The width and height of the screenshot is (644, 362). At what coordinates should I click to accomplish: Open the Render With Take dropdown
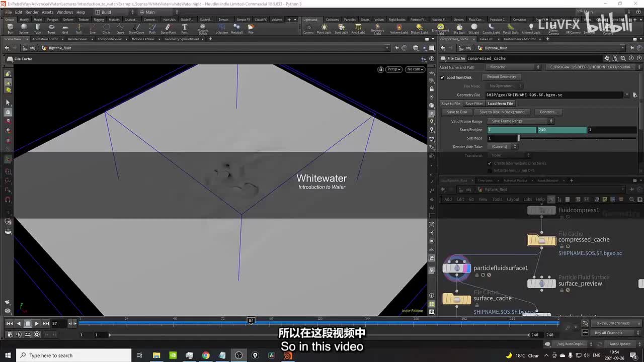point(502,147)
